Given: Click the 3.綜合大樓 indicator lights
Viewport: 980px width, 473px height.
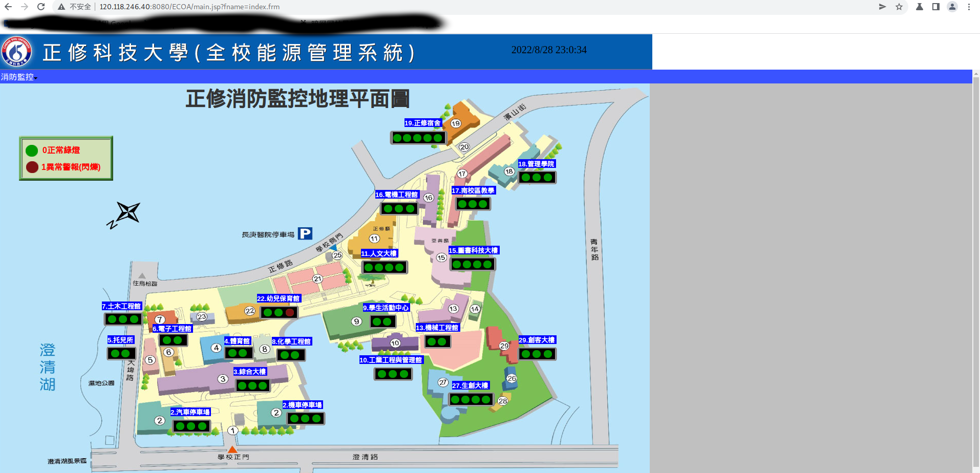Looking at the screenshot, I should [253, 385].
